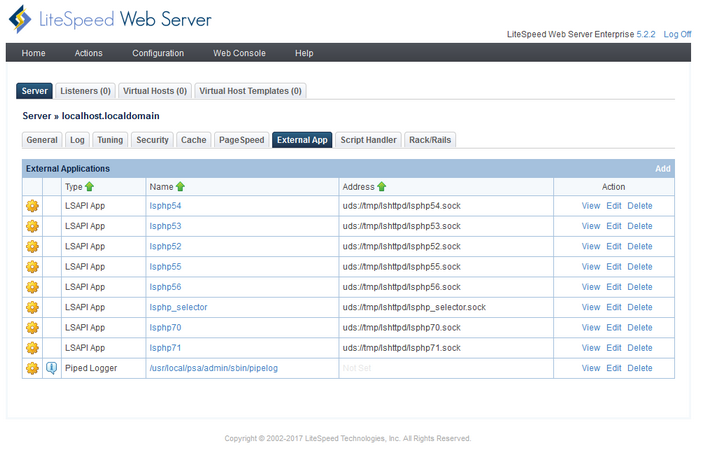This screenshot has height=472, width=715.
Task: Click the gear icon for lsphp70 row
Action: pyautogui.click(x=32, y=328)
